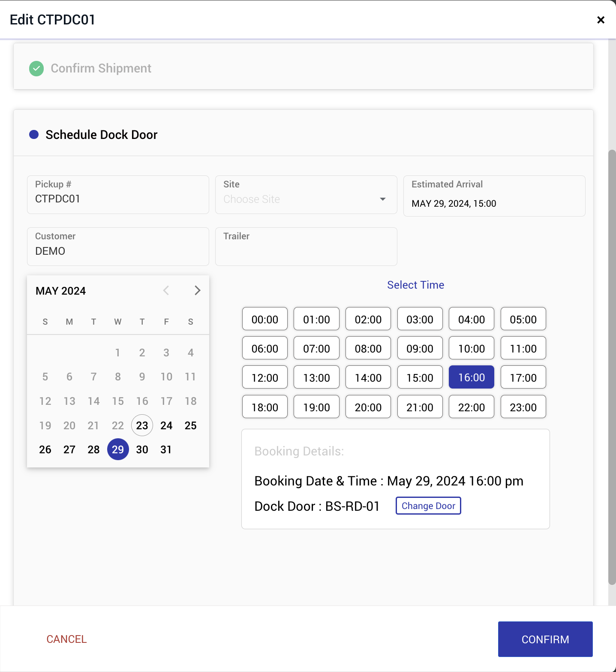The height and width of the screenshot is (672, 616).
Task: Select the 00:00 time slot
Action: (x=265, y=319)
